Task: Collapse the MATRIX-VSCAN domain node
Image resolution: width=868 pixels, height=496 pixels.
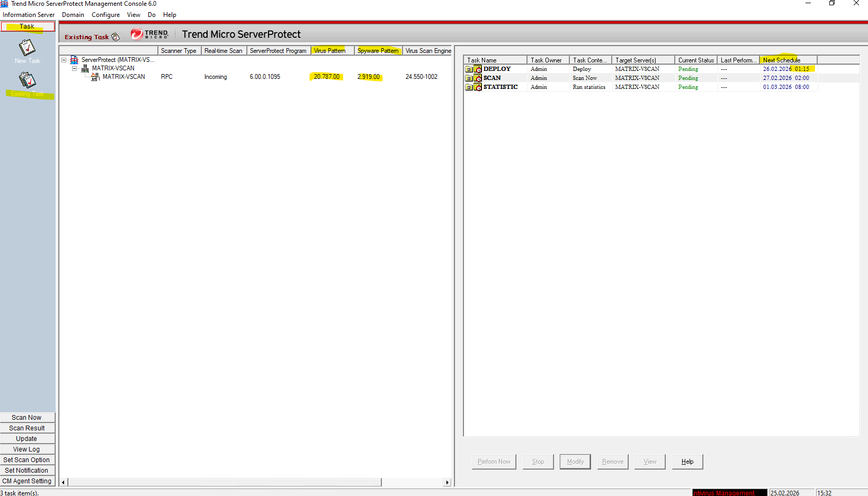Action: tap(75, 68)
